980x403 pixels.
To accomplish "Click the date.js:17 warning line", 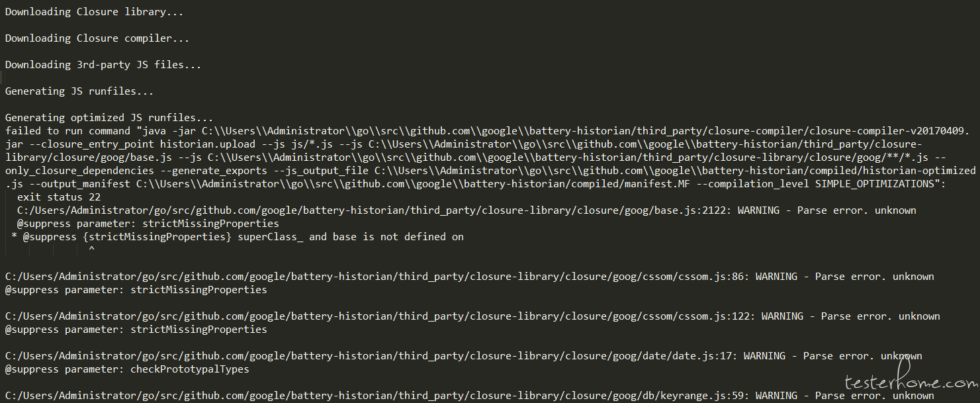I will 463,356.
